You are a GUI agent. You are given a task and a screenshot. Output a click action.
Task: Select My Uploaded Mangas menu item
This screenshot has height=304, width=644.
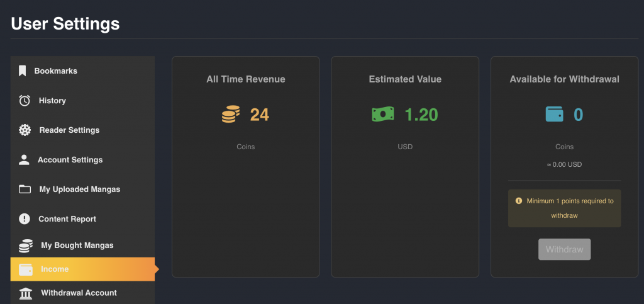pyautogui.click(x=79, y=189)
